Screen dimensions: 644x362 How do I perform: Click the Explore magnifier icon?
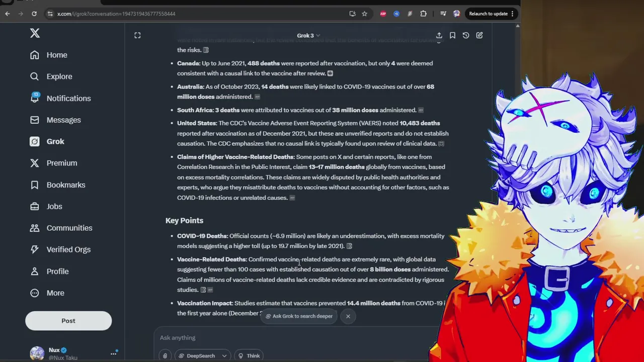pyautogui.click(x=34, y=76)
